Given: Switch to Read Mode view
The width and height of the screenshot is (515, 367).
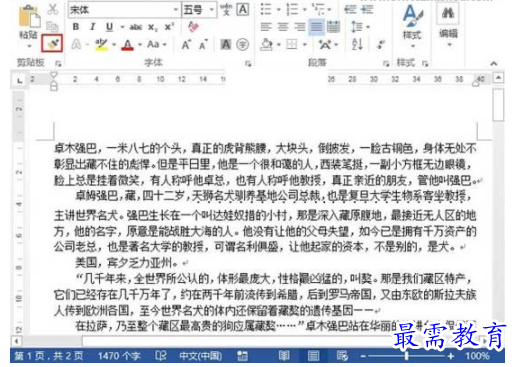Looking at the screenshot, I should coord(284,356).
